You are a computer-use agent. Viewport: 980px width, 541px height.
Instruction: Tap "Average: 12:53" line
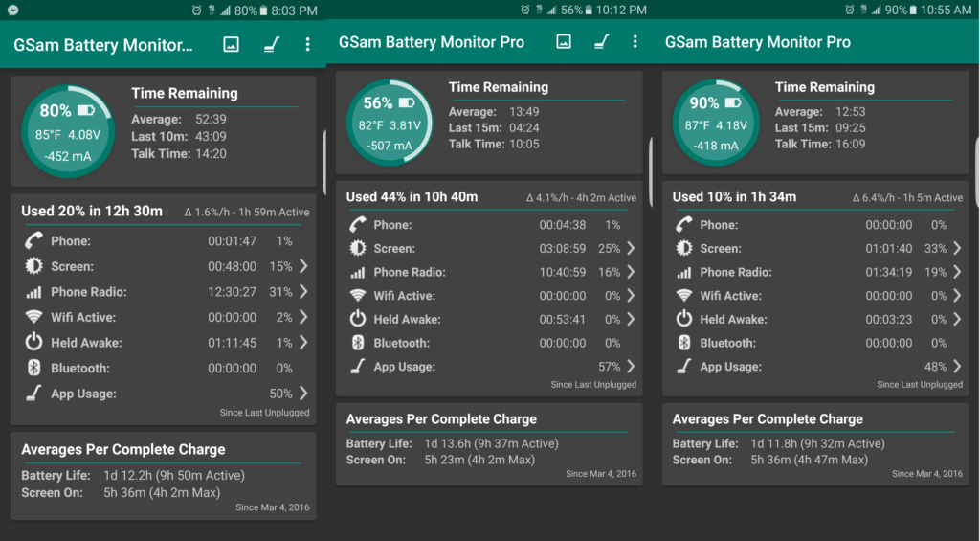[x=820, y=111]
